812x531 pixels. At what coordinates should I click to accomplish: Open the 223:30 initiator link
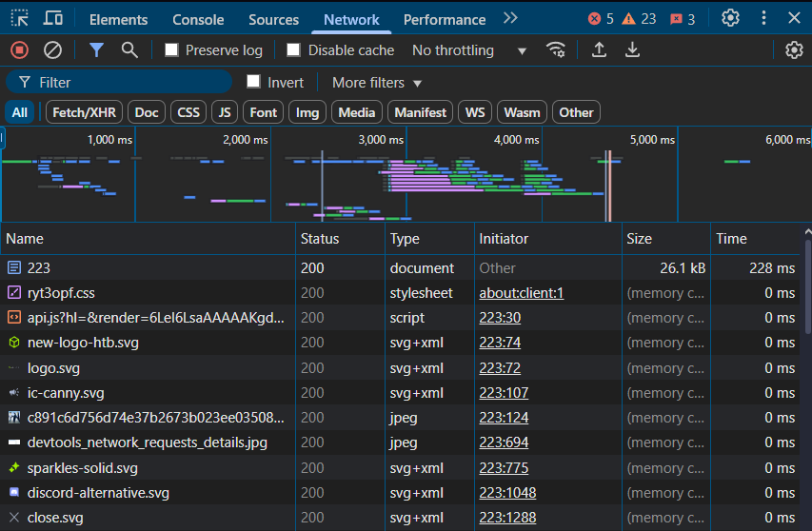point(500,318)
